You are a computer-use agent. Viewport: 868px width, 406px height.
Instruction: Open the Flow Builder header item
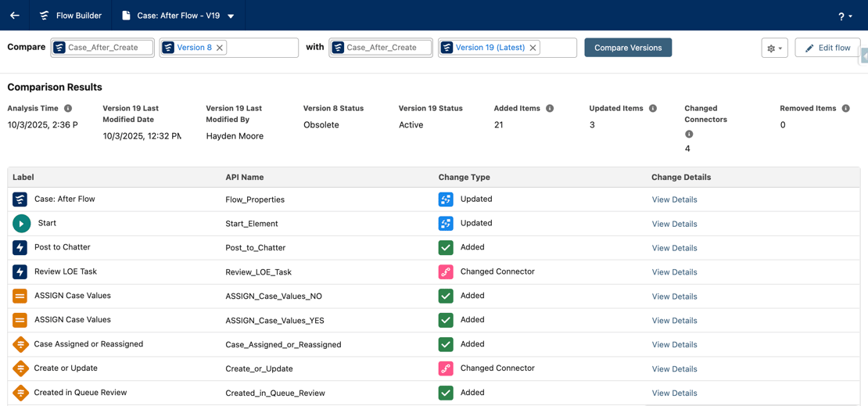[x=70, y=16]
